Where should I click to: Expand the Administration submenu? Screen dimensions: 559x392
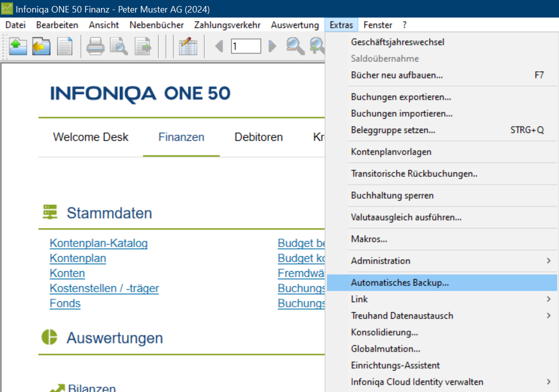442,261
